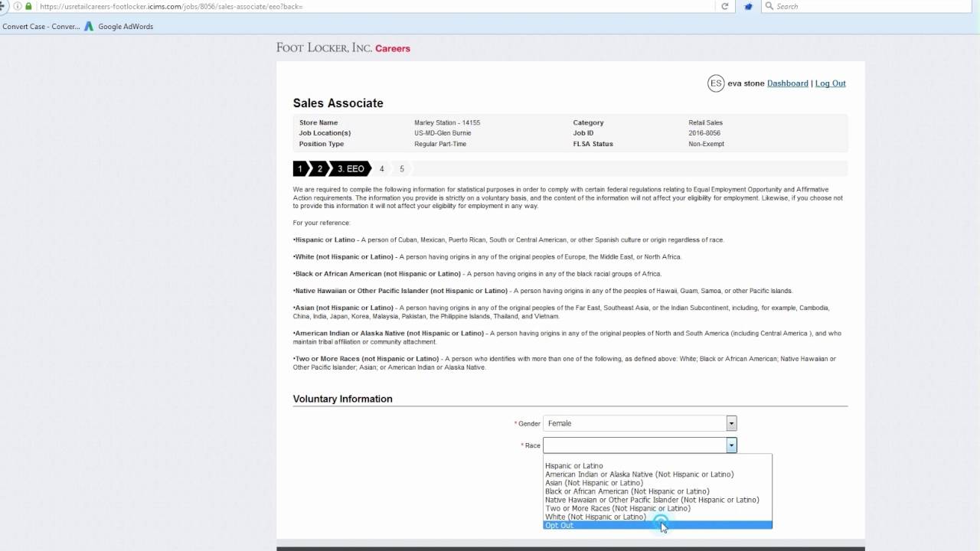Open the Gender dropdown arrow
The width and height of the screenshot is (980, 551).
pos(731,423)
